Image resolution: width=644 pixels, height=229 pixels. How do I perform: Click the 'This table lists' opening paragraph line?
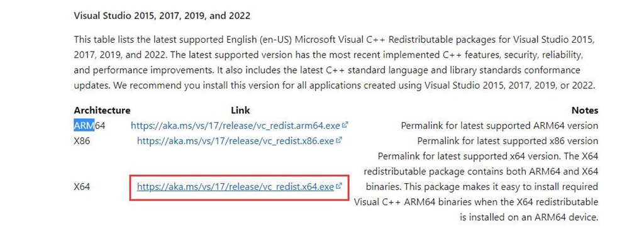[x=335, y=40]
